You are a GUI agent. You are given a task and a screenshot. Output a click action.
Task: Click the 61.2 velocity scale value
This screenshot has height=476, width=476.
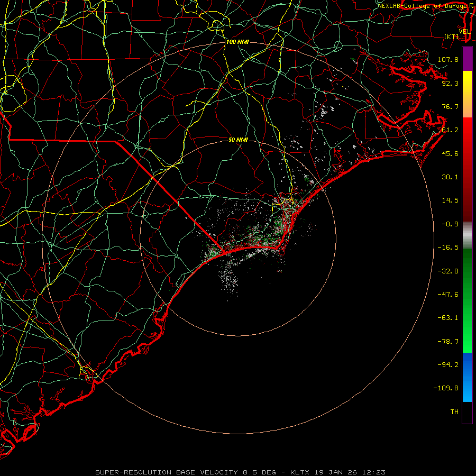pos(450,130)
